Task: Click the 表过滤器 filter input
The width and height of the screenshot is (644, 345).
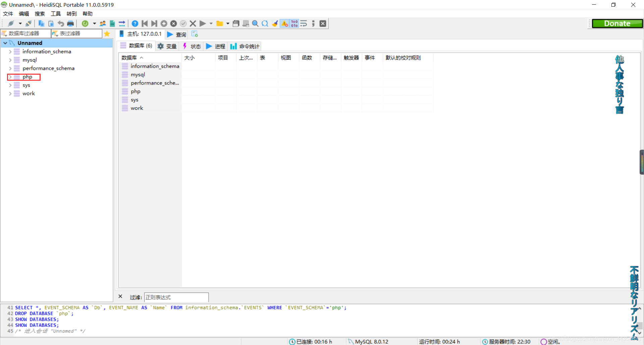Action: 77,33
